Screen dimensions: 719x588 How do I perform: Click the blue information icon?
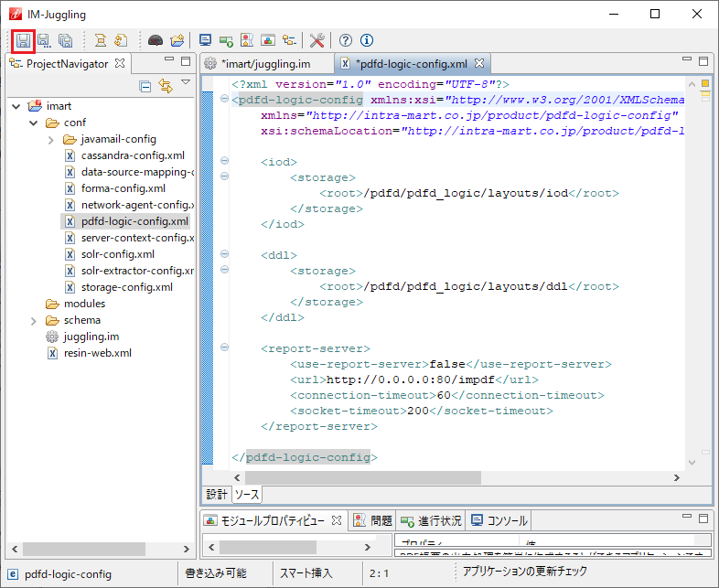coord(367,40)
